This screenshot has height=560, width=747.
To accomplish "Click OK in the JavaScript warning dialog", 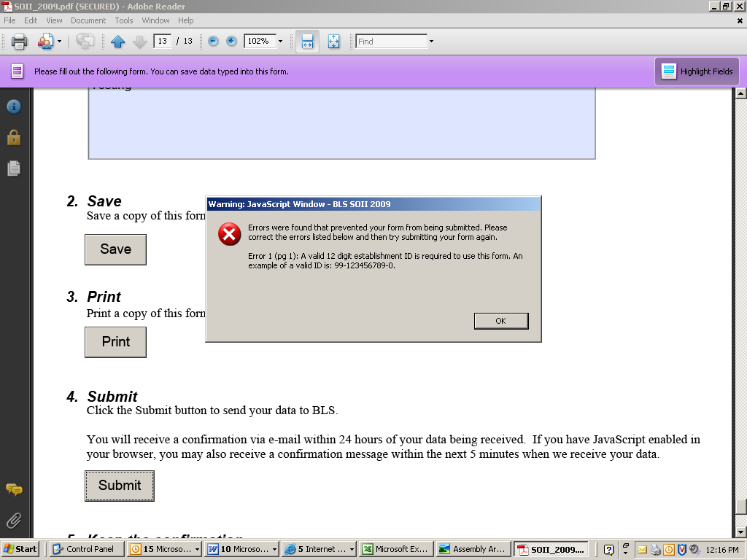I will (x=500, y=321).
